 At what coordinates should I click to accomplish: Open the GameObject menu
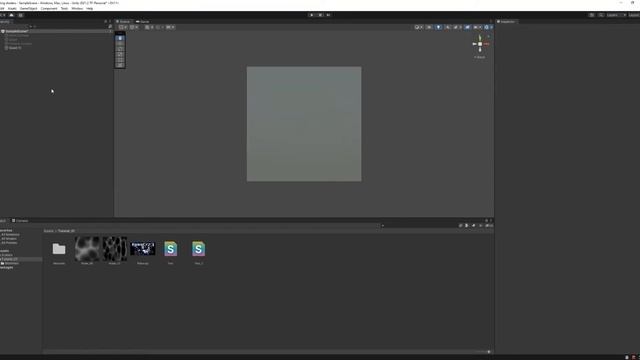click(x=29, y=8)
